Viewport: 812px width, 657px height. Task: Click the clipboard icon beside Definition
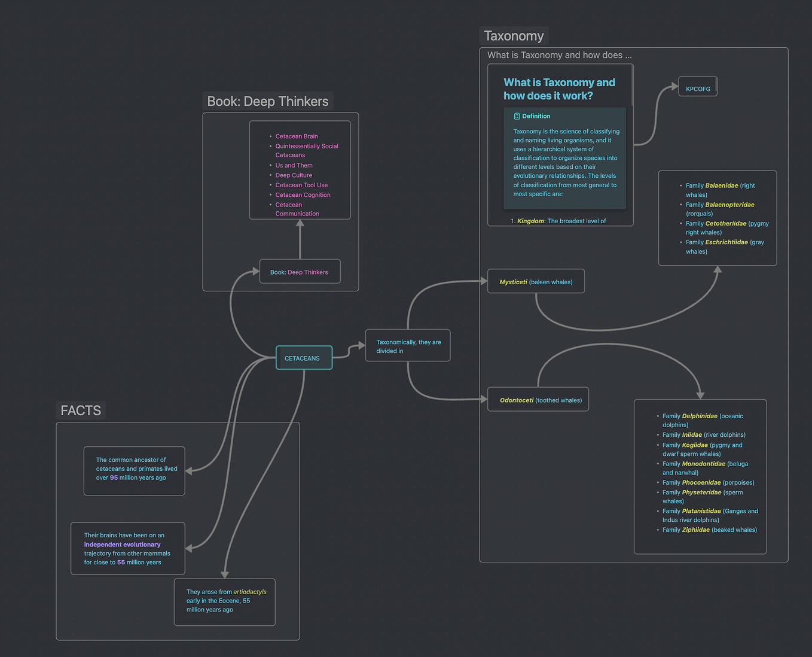[x=517, y=115]
